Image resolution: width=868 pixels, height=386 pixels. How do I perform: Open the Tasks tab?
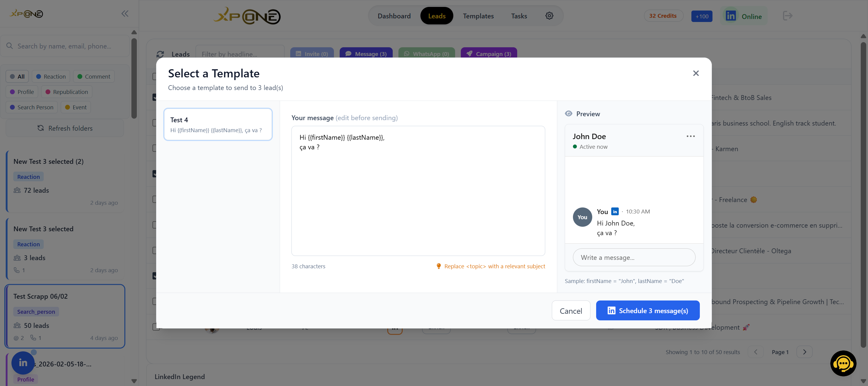[x=519, y=16]
